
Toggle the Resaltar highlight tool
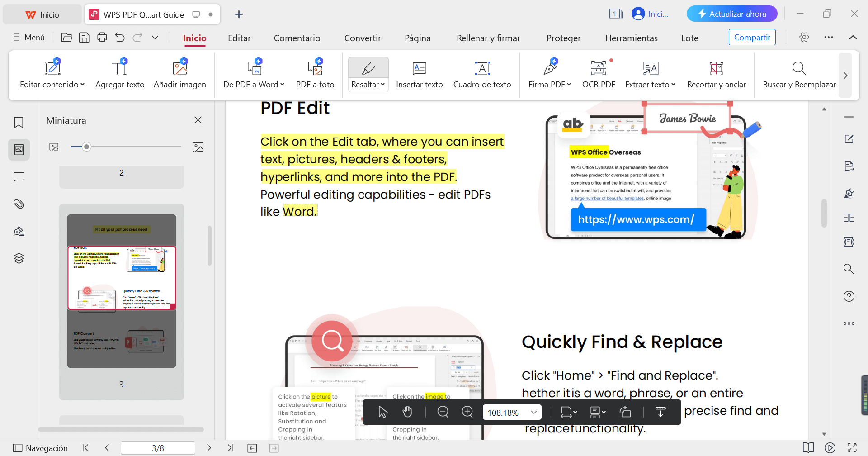pyautogui.click(x=368, y=69)
